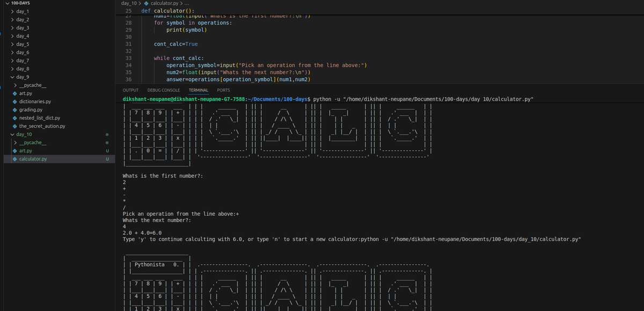Click untracked 'U' badge next to calculator.py
Viewport: 644px width, 311px height.
(x=107, y=160)
